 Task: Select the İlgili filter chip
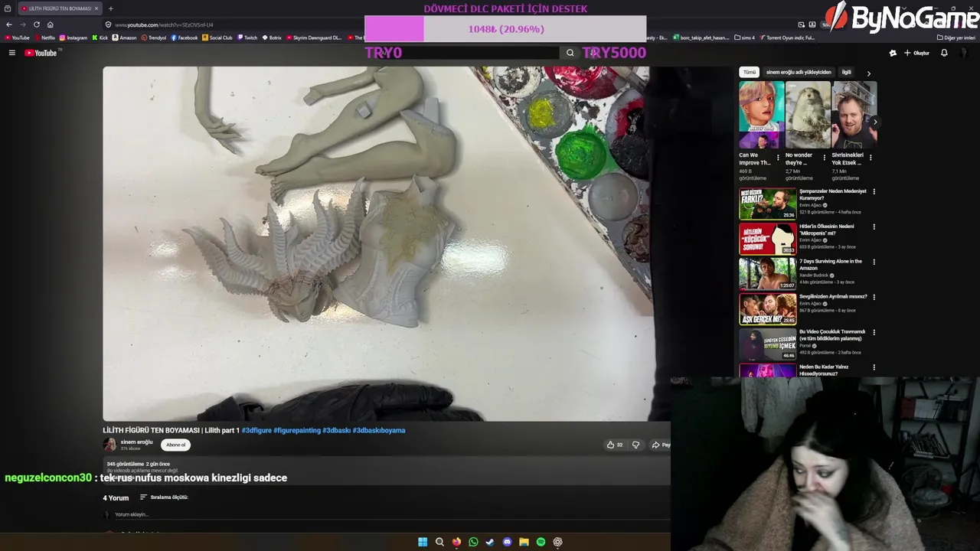click(x=846, y=72)
